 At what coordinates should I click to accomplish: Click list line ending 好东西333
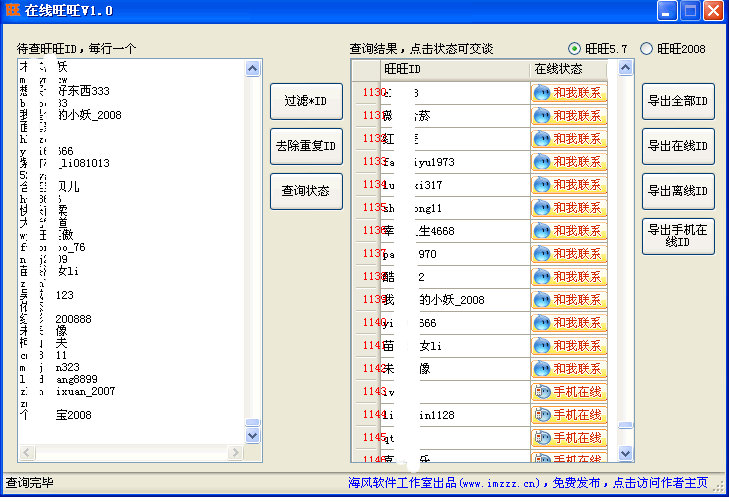(x=65, y=91)
